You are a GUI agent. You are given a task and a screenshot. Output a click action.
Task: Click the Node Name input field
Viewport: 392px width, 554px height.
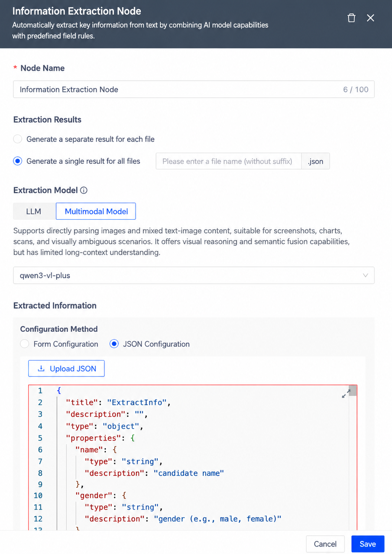(194, 90)
